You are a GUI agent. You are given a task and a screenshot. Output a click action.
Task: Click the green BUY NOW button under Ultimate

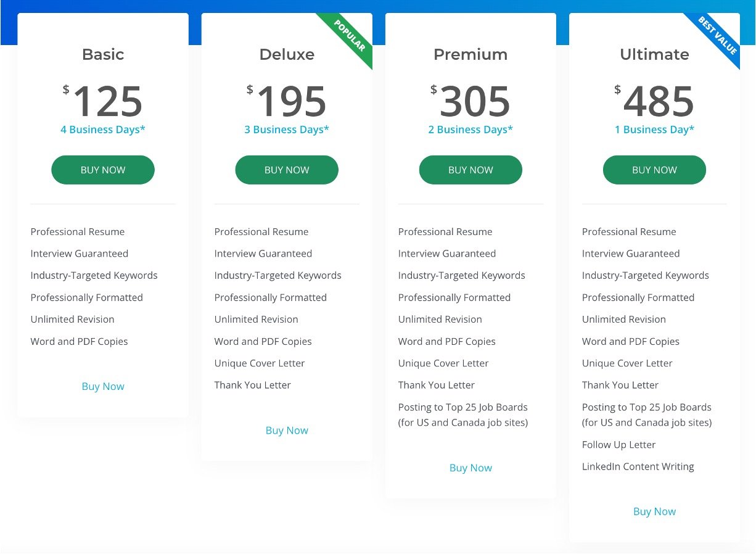pyautogui.click(x=654, y=170)
